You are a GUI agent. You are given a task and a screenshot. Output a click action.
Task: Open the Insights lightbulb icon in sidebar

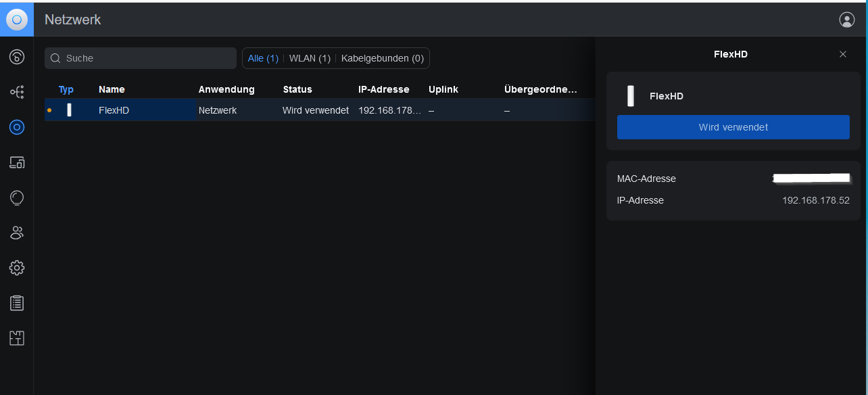[17, 197]
